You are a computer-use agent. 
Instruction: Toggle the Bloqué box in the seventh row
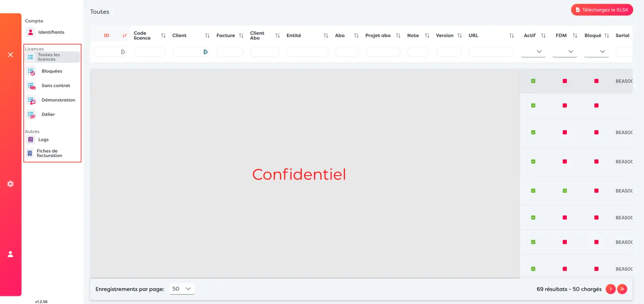(596, 242)
